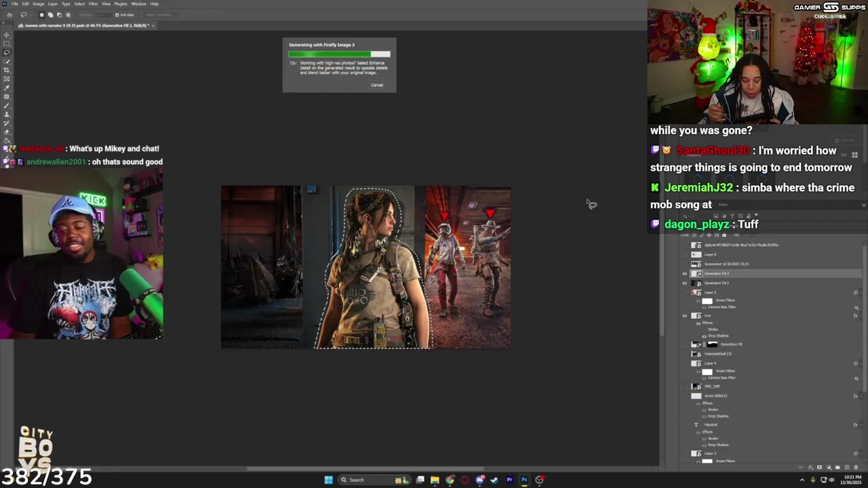Click the Firefly generation progress bar
Screen dimensions: 868x488
pos(339,54)
